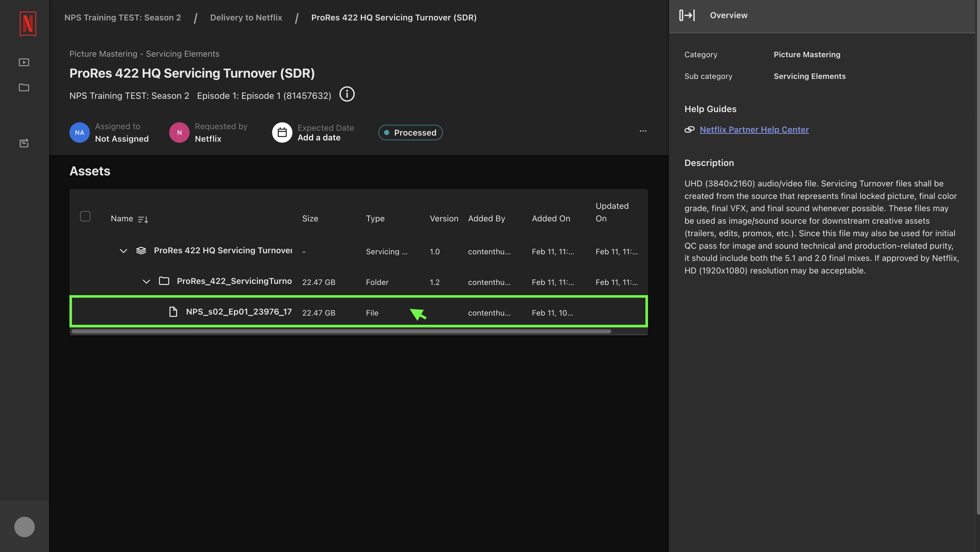Collapse the Overview side panel

(687, 15)
